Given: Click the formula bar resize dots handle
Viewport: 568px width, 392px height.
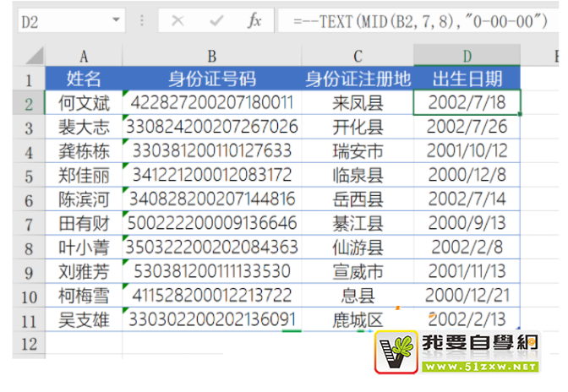Looking at the screenshot, I should coord(142,20).
